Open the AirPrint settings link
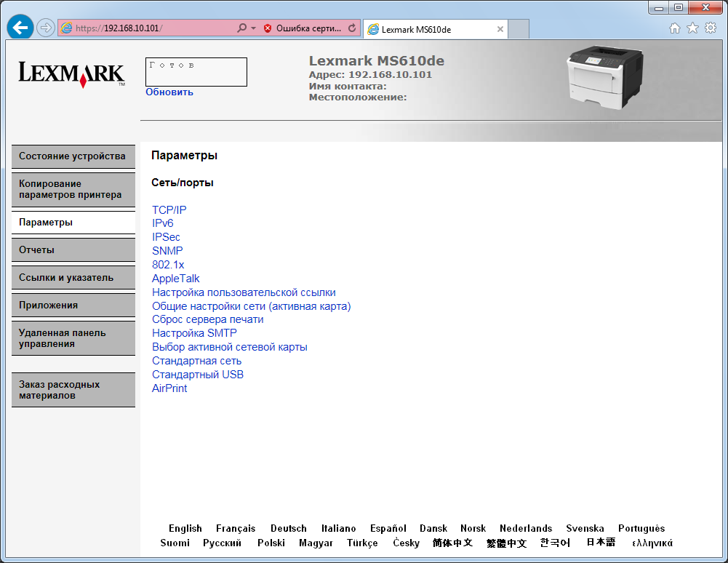 tap(169, 388)
